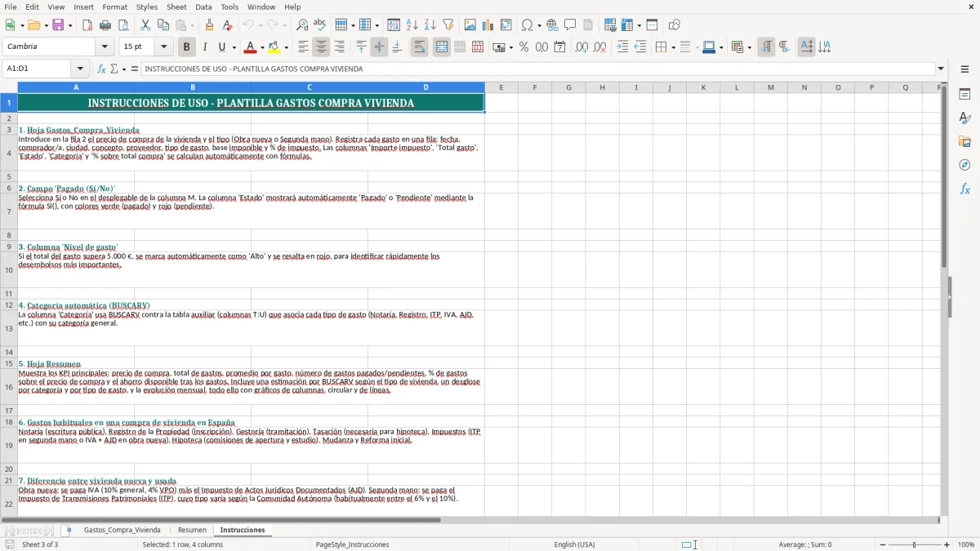Screen dimensions: 980x551
Task: Click English (USA) language in status bar
Action: (x=574, y=544)
